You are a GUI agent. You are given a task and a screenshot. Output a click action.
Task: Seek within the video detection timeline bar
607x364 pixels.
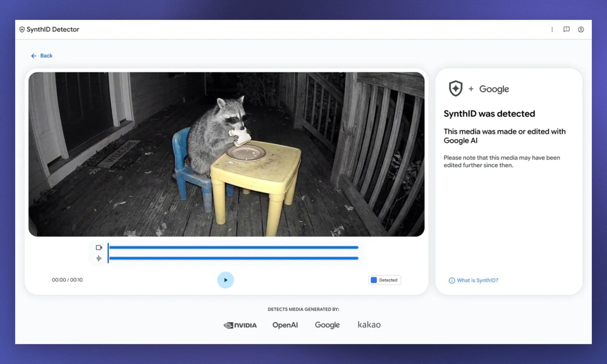234,248
